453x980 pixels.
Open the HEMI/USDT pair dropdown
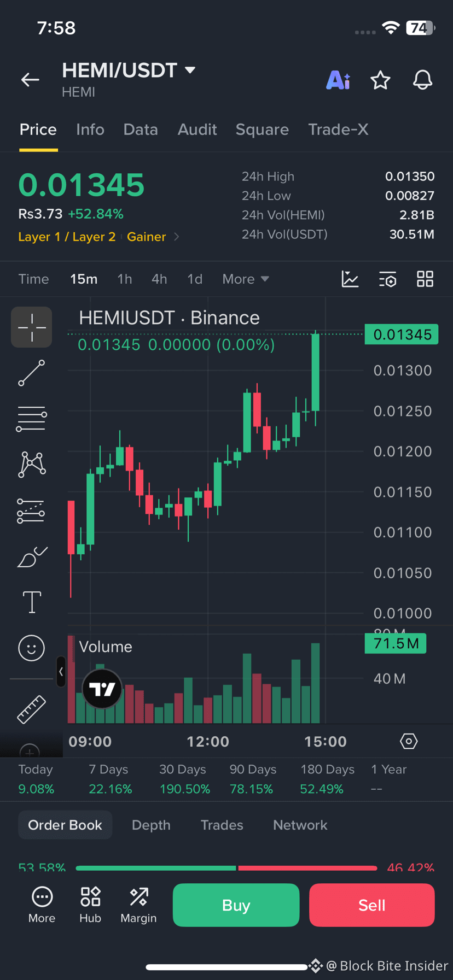pyautogui.click(x=190, y=70)
